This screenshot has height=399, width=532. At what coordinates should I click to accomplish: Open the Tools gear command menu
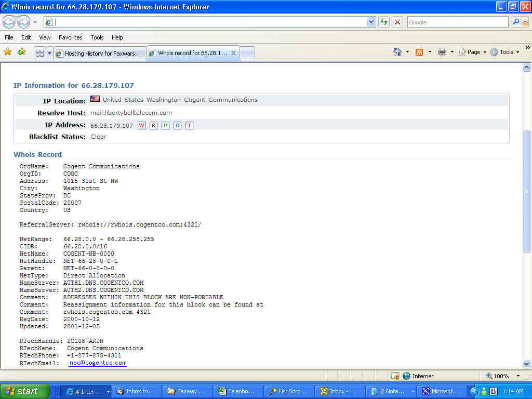[504, 52]
